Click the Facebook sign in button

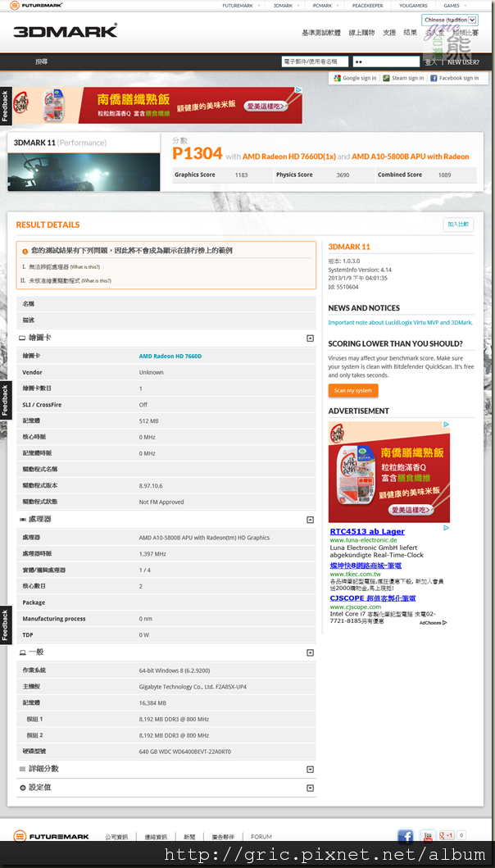point(455,78)
